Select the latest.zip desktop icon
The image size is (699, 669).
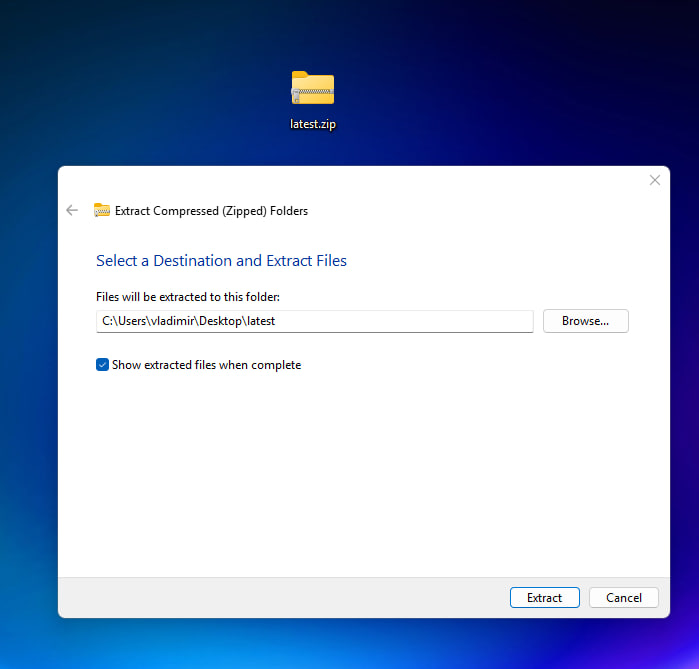click(313, 89)
